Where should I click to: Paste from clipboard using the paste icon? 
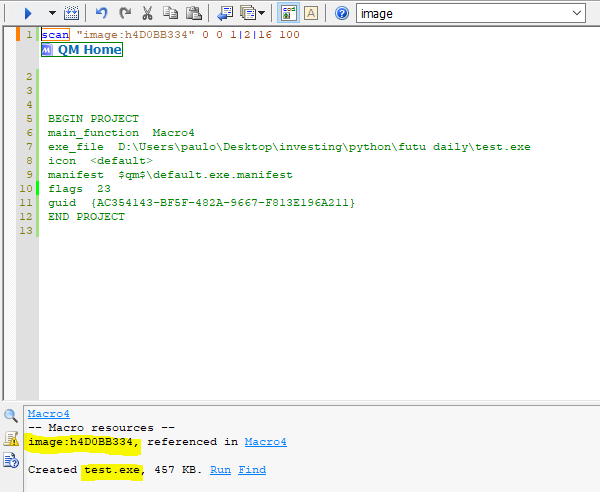click(x=194, y=13)
